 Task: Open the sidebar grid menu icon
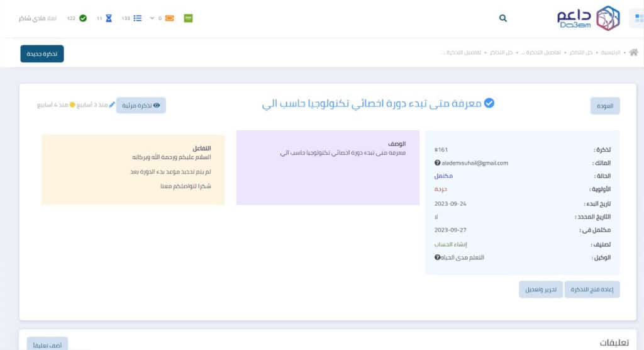(639, 18)
